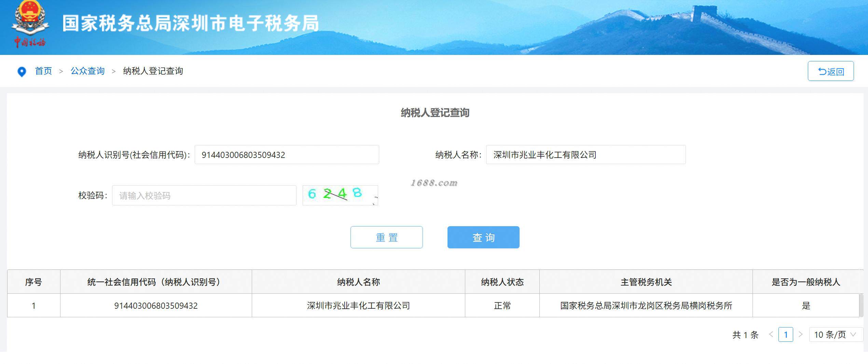Click the blue location pin icon

pyautogui.click(x=22, y=72)
